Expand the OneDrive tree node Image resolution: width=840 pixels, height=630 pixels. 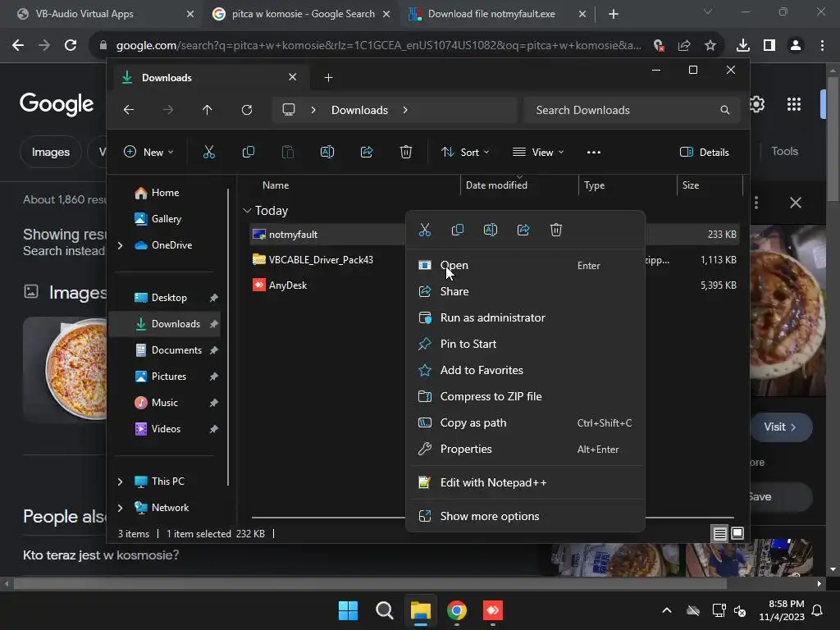tap(120, 245)
